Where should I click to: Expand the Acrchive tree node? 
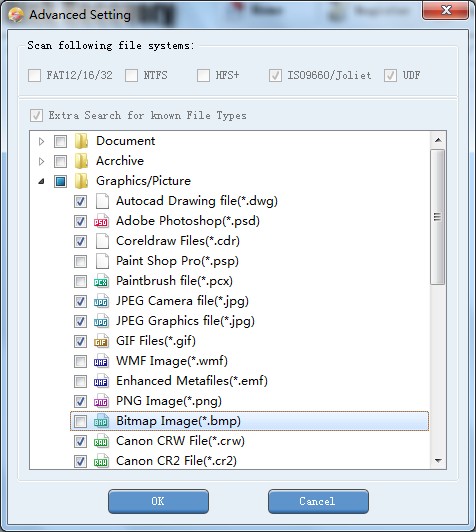pyautogui.click(x=41, y=162)
